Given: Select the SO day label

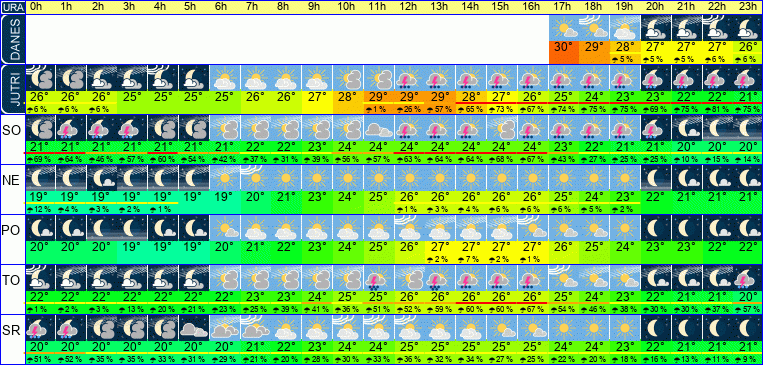Looking at the screenshot, I should coord(11,130).
